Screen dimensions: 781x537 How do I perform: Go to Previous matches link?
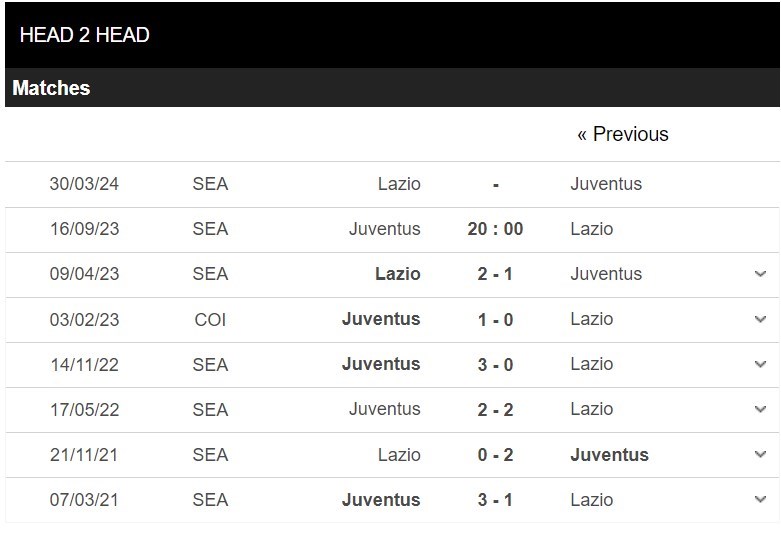click(x=623, y=134)
